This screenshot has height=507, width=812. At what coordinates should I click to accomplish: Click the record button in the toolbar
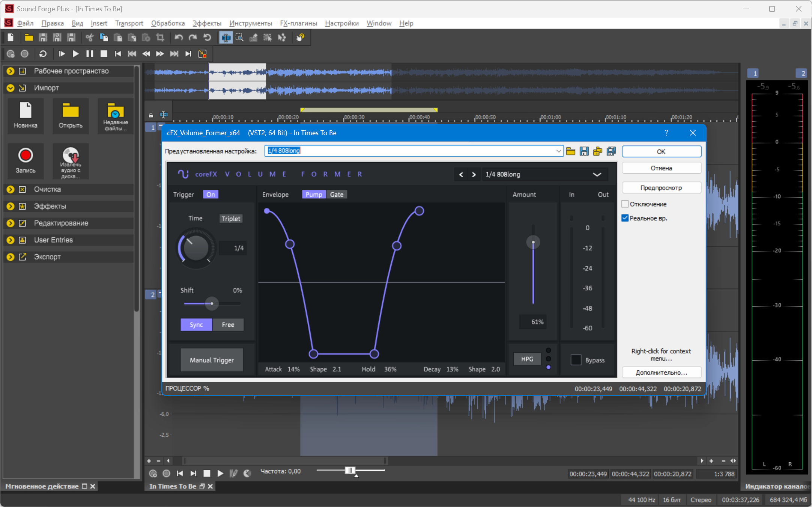click(x=24, y=54)
